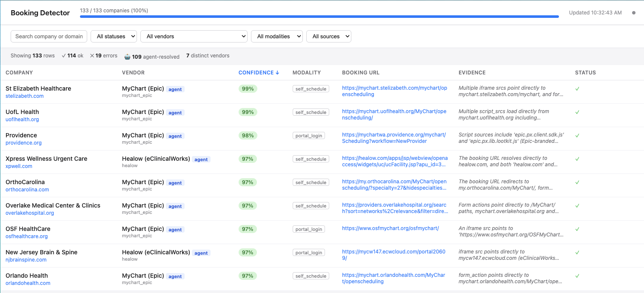Click the robot icon beside agent-resolved count
644x293 pixels.
pos(127,56)
